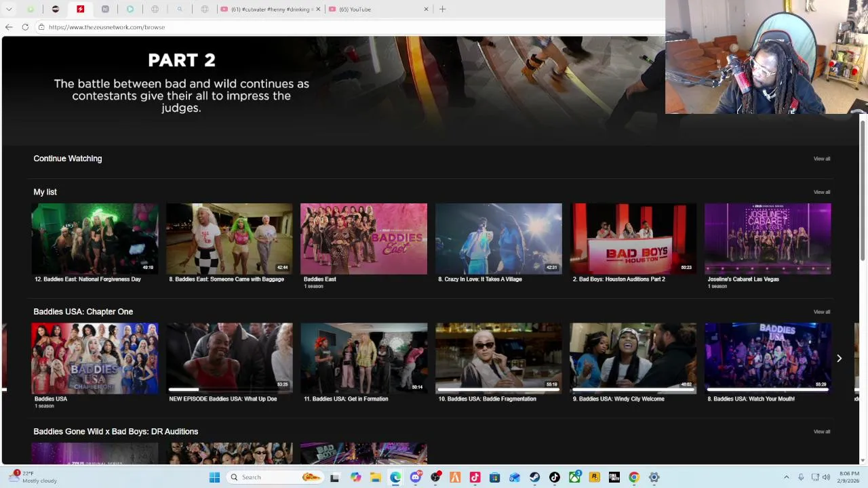Image resolution: width=868 pixels, height=488 pixels.
Task: Play Baddies USA: Get in Formation episode
Action: point(363,359)
